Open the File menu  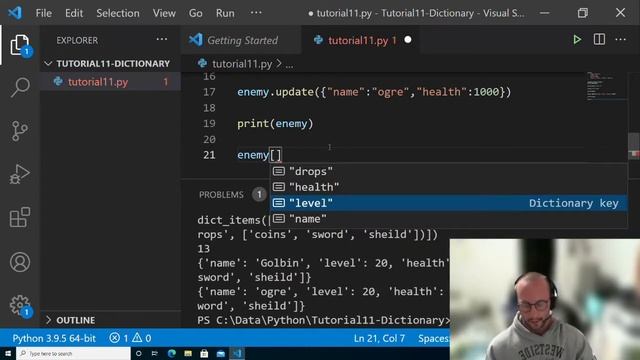coord(44,13)
